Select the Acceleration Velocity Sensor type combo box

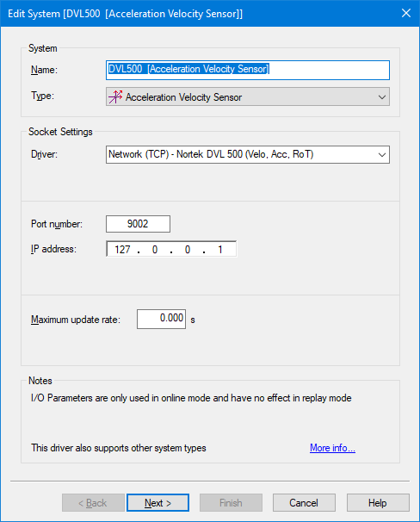(248, 96)
